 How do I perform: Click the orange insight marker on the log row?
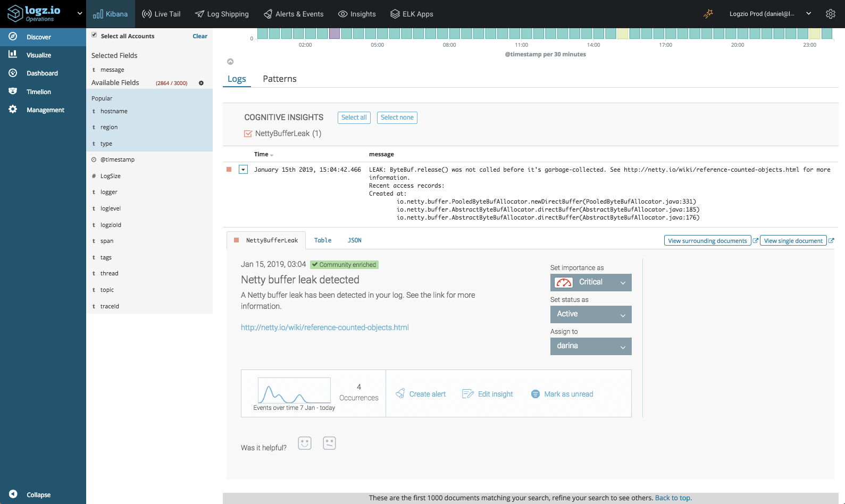(229, 170)
